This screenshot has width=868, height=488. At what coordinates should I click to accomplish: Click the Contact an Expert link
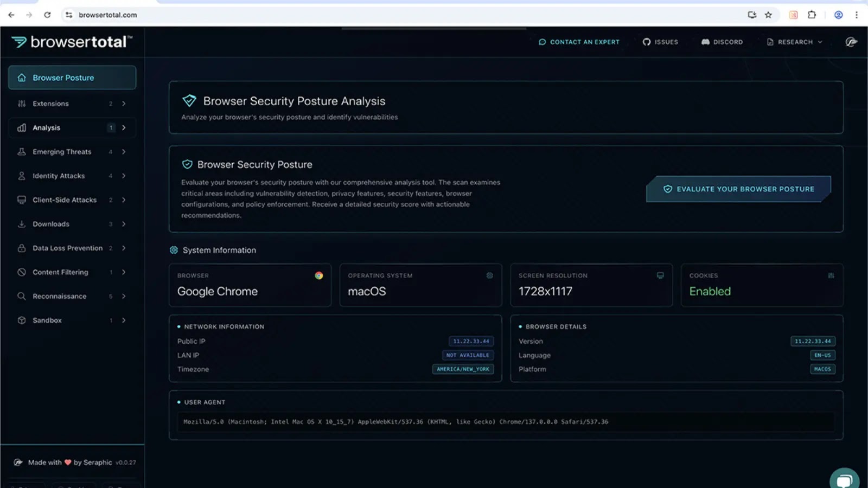[x=579, y=42]
